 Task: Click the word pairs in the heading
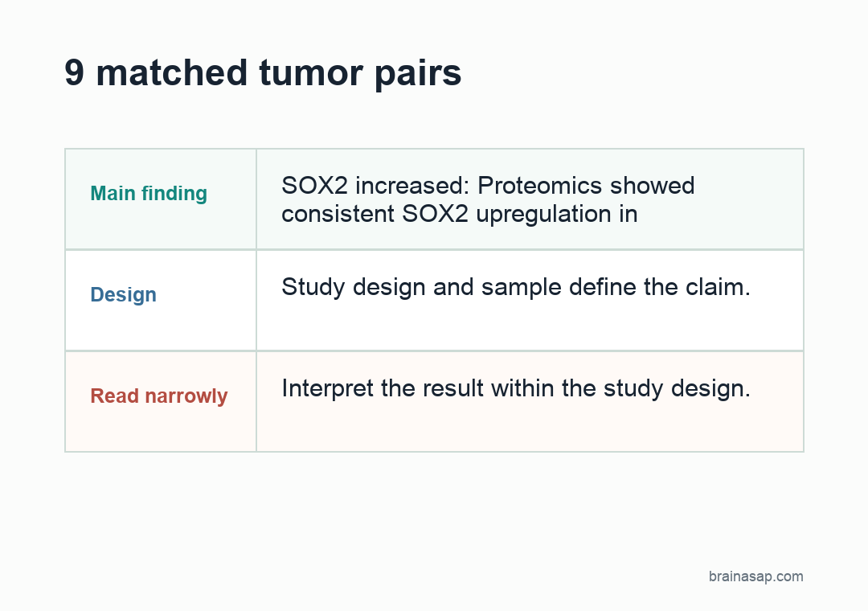coord(418,74)
